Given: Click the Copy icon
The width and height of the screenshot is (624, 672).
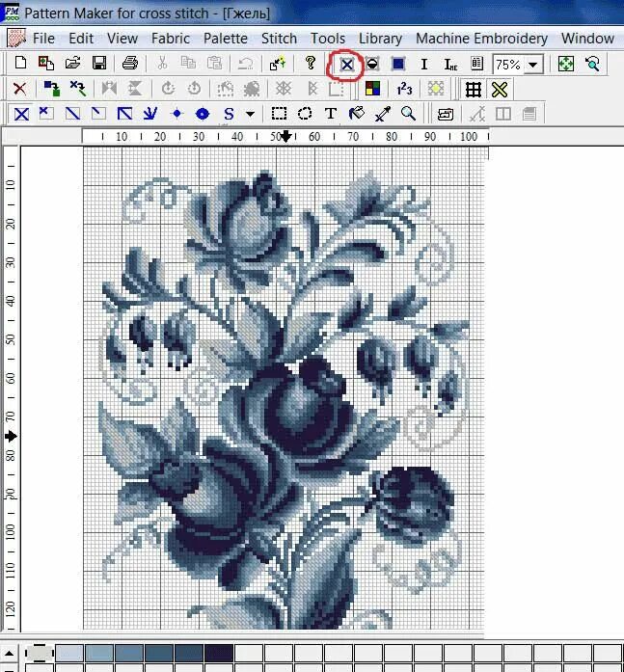Looking at the screenshot, I should [188, 64].
